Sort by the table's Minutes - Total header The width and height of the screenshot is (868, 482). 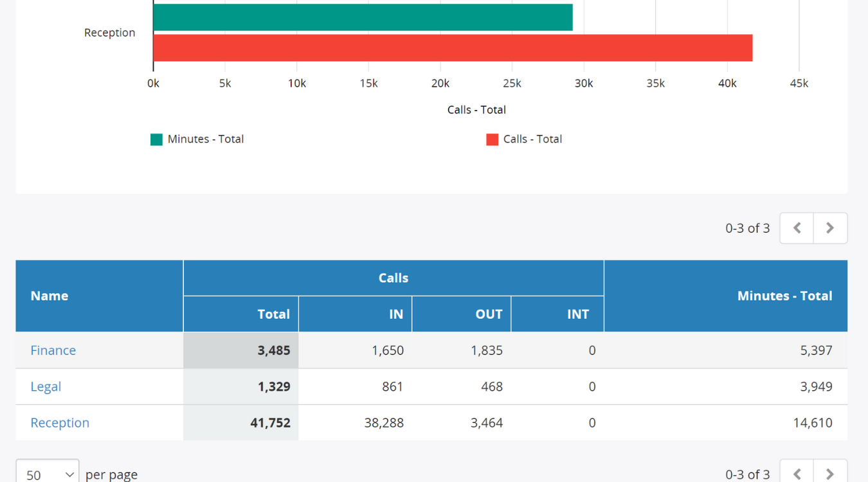click(x=726, y=296)
